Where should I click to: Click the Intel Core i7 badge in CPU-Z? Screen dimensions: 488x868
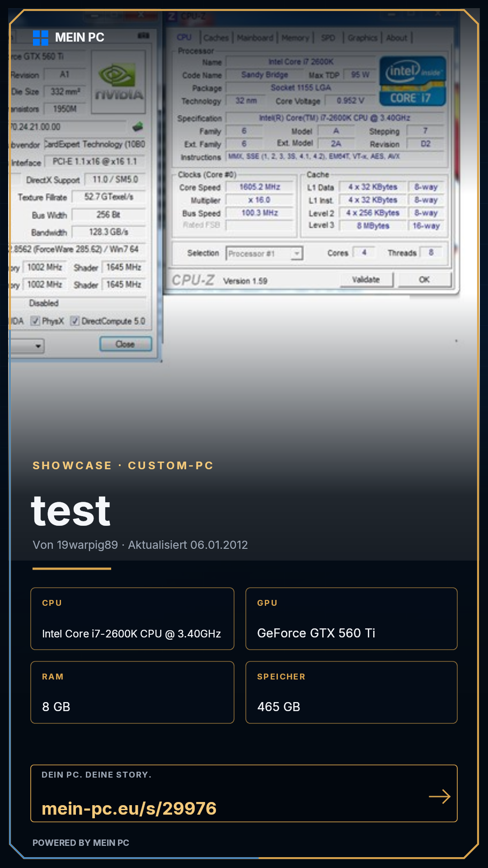point(413,81)
